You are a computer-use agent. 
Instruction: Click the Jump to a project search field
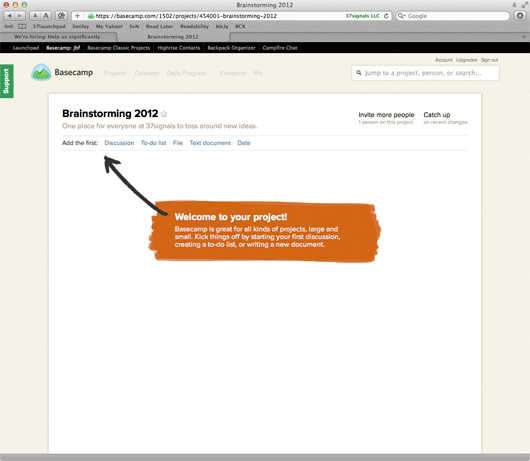(x=425, y=73)
